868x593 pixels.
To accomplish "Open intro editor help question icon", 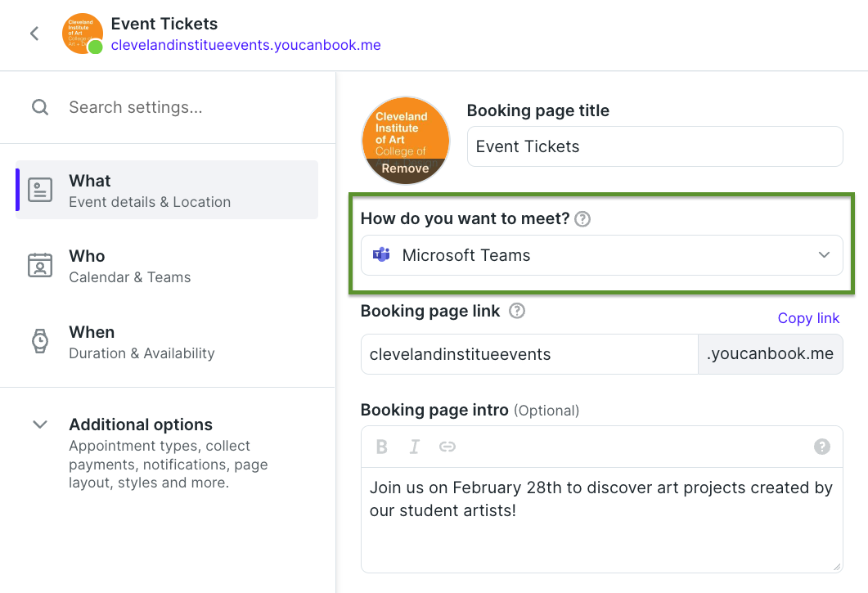I will pos(822,447).
